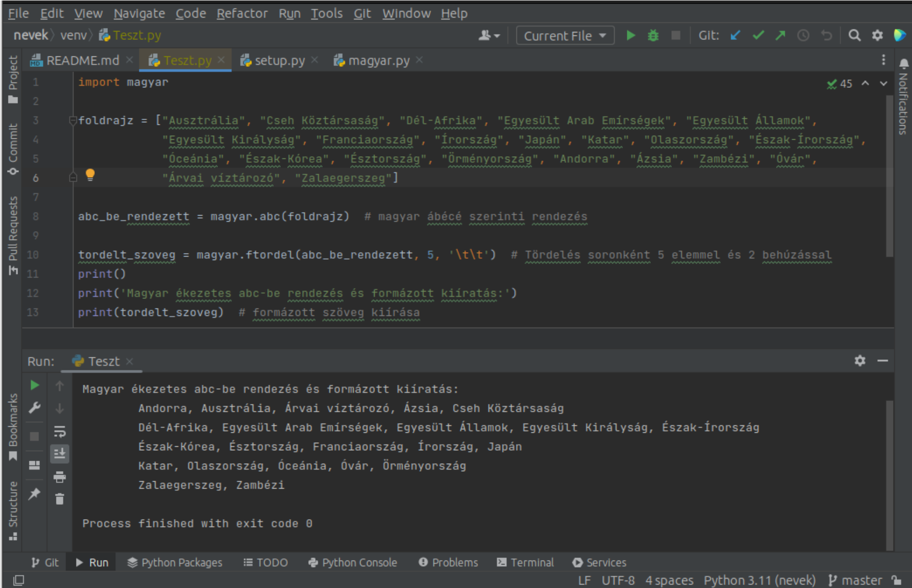Open the intention bulb on line 6
Screen dimensions: 912x588
pyautogui.click(x=90, y=175)
